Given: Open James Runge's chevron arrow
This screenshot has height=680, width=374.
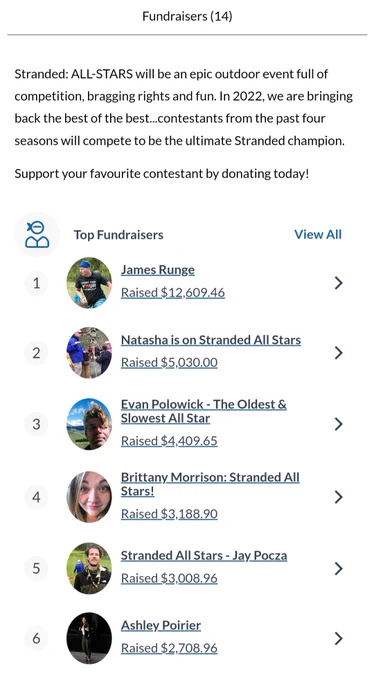Looking at the screenshot, I should (x=338, y=283).
